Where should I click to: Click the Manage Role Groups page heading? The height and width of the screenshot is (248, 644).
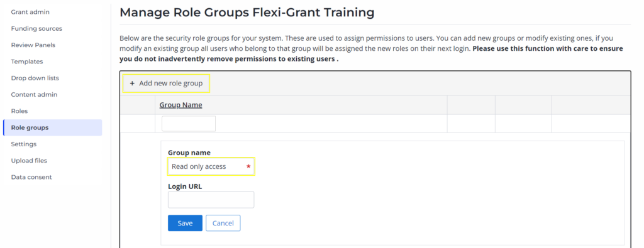click(247, 13)
